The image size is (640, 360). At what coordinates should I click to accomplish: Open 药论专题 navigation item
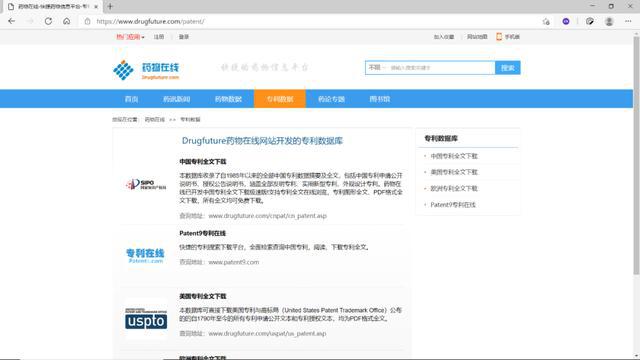pyautogui.click(x=331, y=99)
